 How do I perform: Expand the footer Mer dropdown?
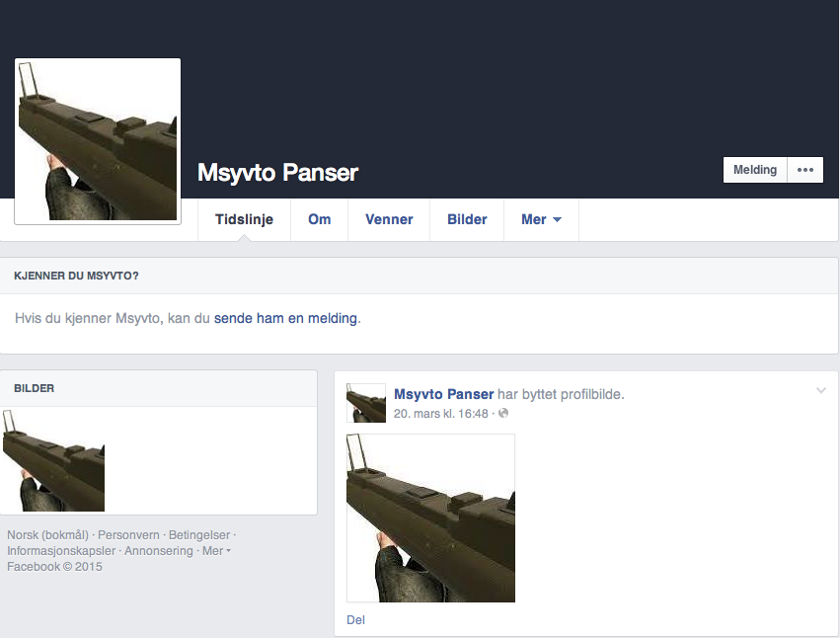click(216, 551)
